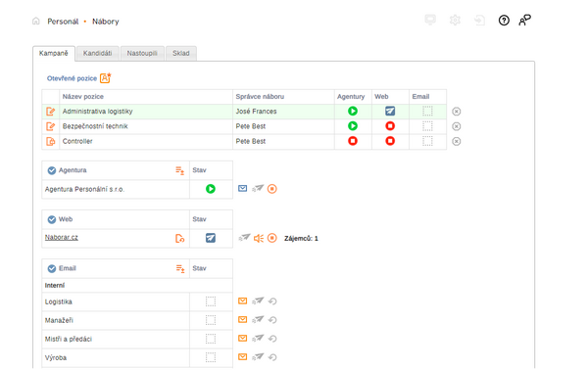The width and height of the screenshot is (588, 370).
Task: Toggle Email status box for Administrativa logistiky
Action: tap(427, 111)
